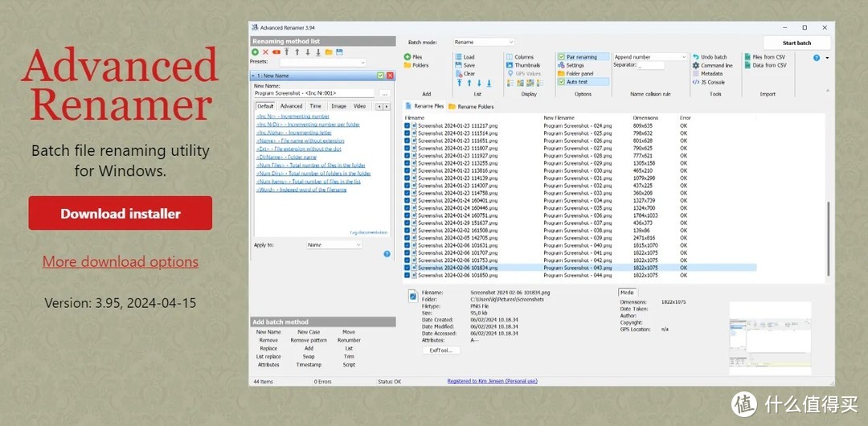Click the New Name pattern input field
The height and width of the screenshot is (426, 868).
pos(314,93)
